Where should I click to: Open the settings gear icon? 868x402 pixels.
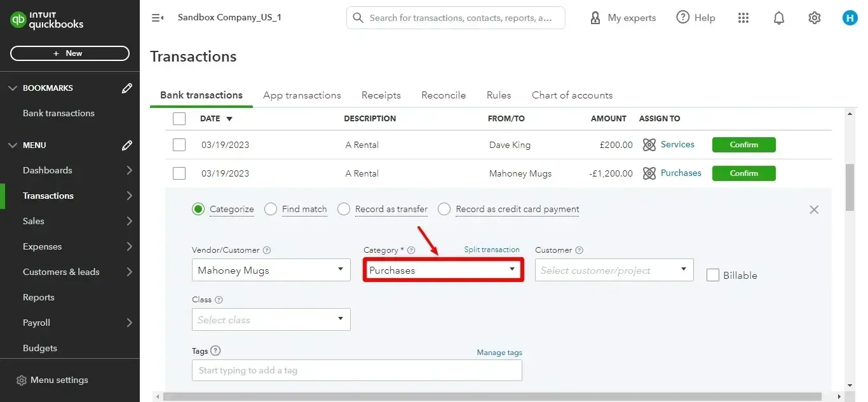coord(815,18)
